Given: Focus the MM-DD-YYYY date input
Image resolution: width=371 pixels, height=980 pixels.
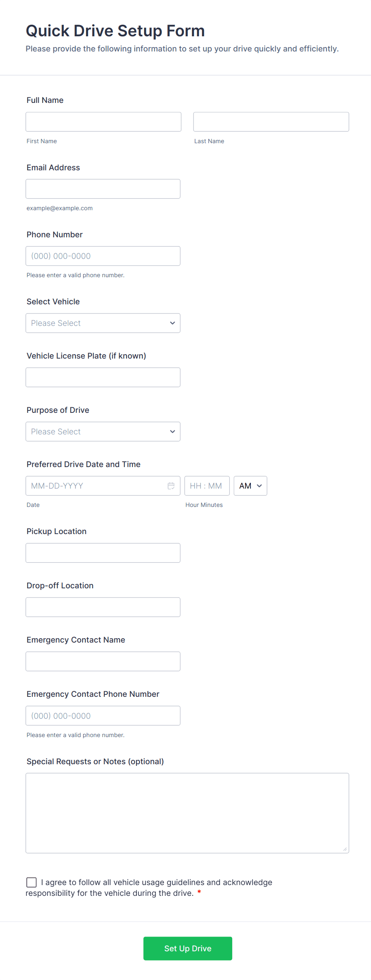Looking at the screenshot, I should tap(96, 486).
